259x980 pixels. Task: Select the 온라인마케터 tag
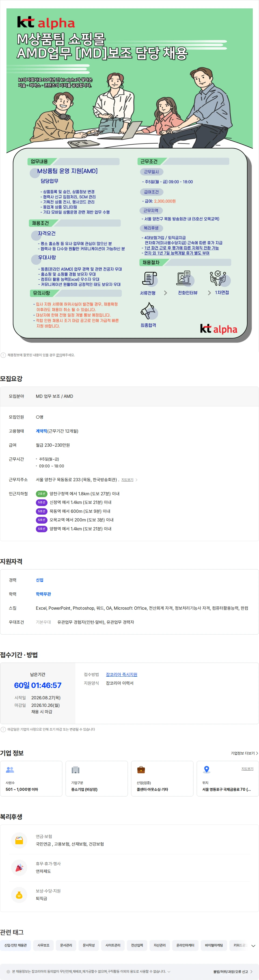click(185, 945)
